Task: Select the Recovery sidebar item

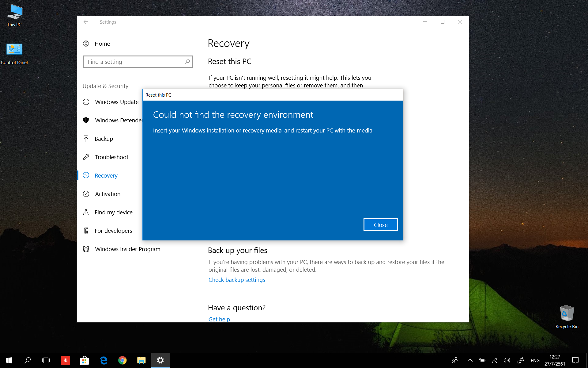Action: tap(106, 175)
